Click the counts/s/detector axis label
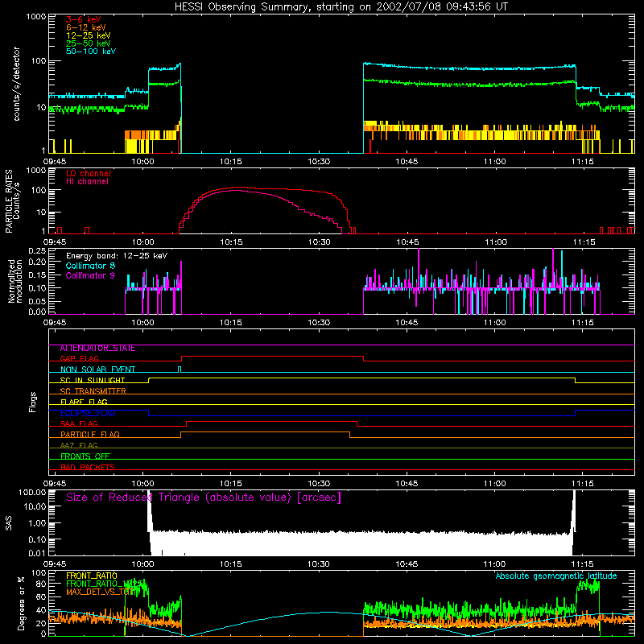 [16, 84]
